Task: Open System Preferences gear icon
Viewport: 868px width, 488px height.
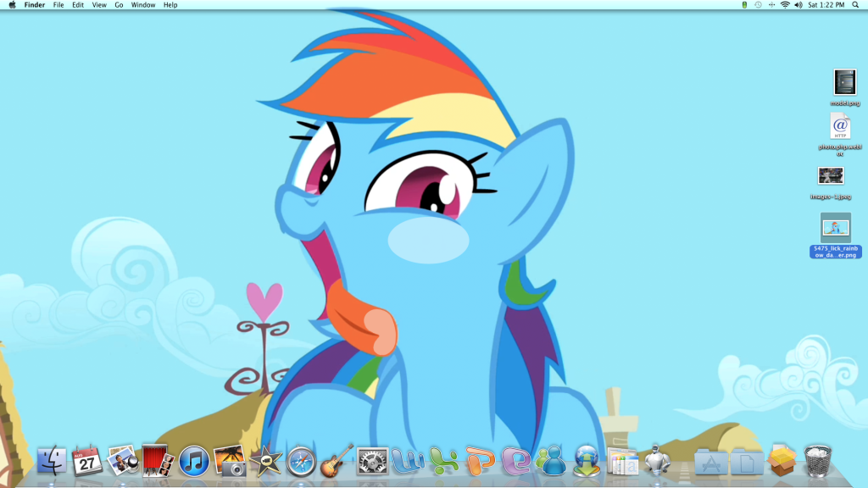Action: (x=373, y=462)
